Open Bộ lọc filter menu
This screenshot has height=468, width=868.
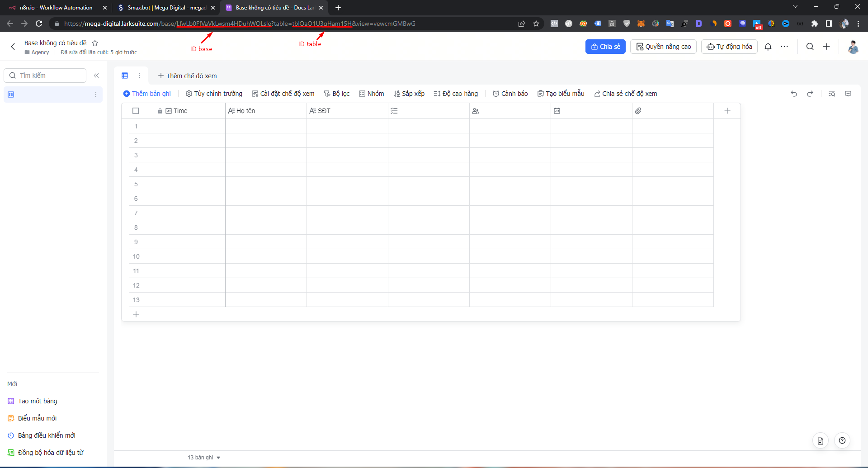(337, 94)
